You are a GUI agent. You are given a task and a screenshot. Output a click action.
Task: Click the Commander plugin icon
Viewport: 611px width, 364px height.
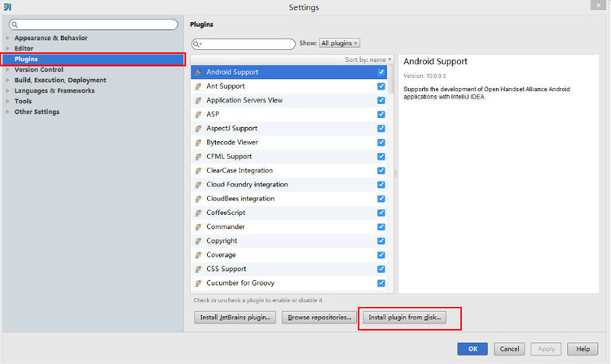click(198, 226)
